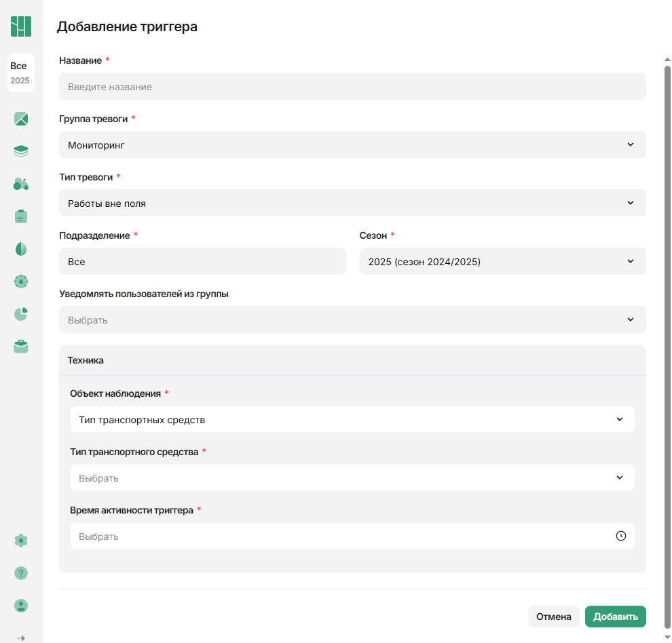Open the briefcase sidebar icon
The image size is (672, 643).
pos(21,347)
